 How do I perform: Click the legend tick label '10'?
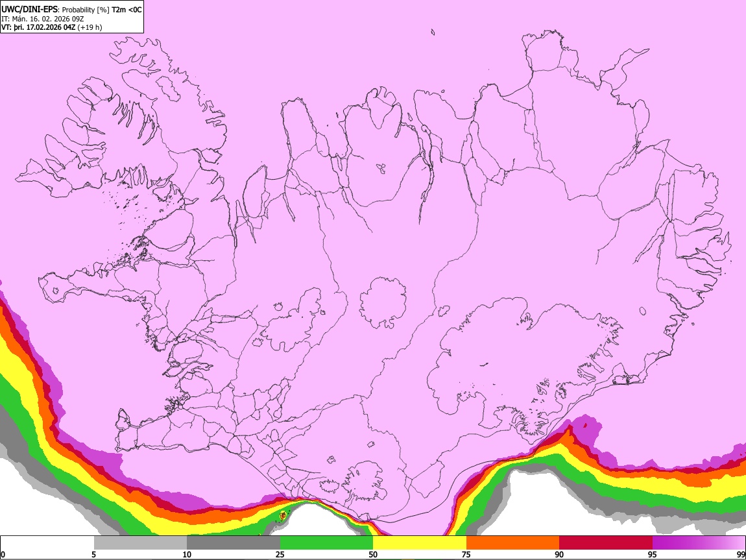click(187, 554)
